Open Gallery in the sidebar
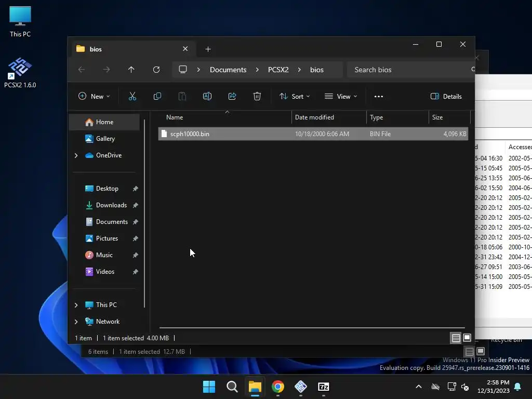Image resolution: width=532 pixels, height=399 pixels. tap(104, 138)
